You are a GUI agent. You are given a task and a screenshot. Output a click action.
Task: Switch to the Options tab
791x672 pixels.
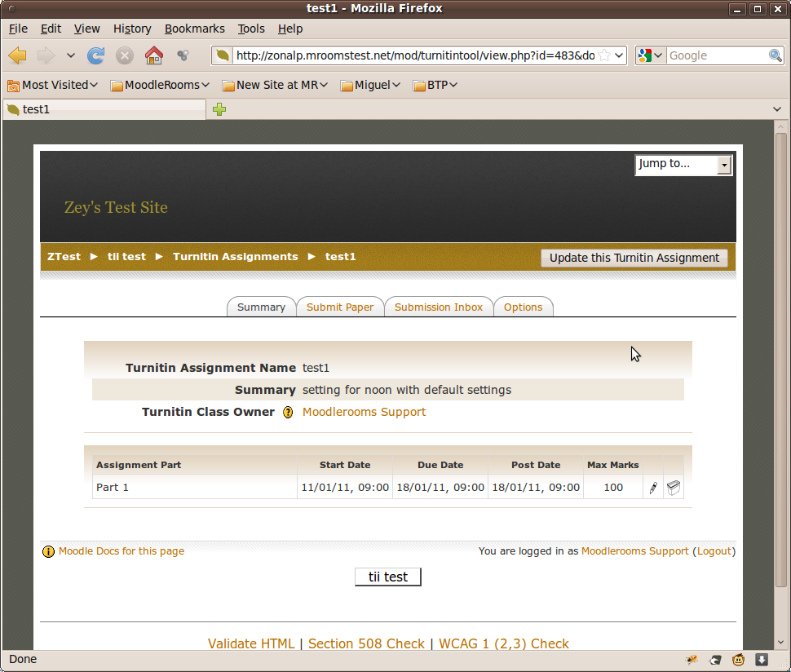pyautogui.click(x=524, y=307)
